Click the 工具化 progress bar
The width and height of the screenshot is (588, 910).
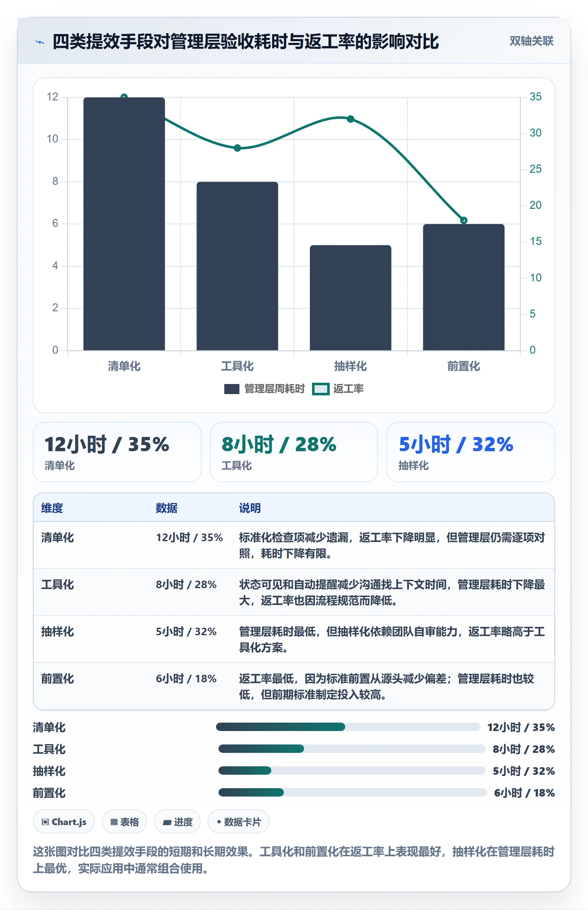[352, 749]
